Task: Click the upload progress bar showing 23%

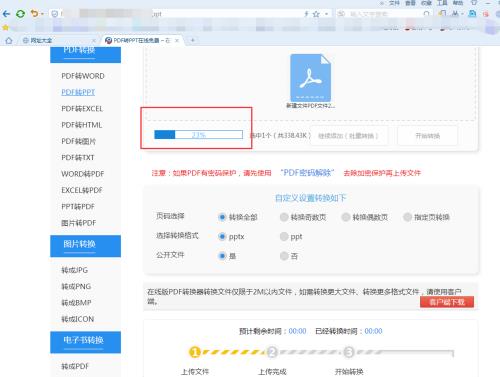Action: coord(198,135)
